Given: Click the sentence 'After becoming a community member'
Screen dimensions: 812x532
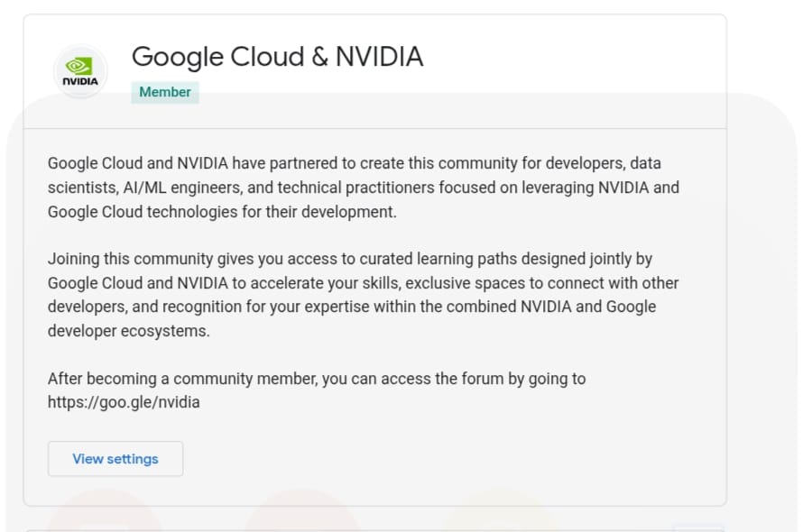Looking at the screenshot, I should pyautogui.click(x=316, y=379).
